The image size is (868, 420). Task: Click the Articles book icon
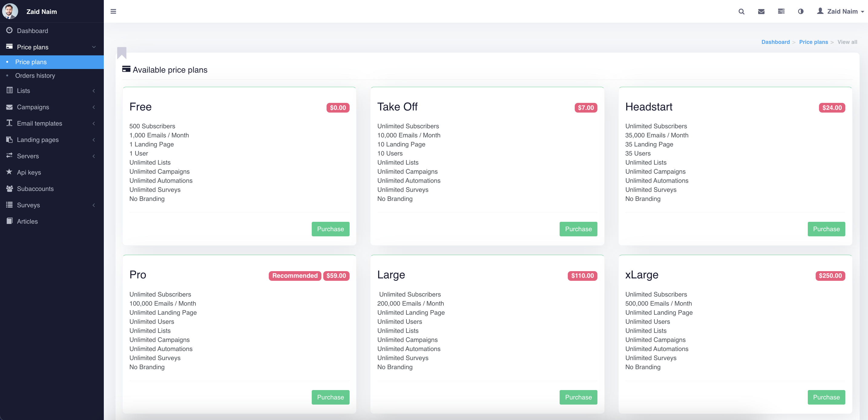(x=9, y=221)
